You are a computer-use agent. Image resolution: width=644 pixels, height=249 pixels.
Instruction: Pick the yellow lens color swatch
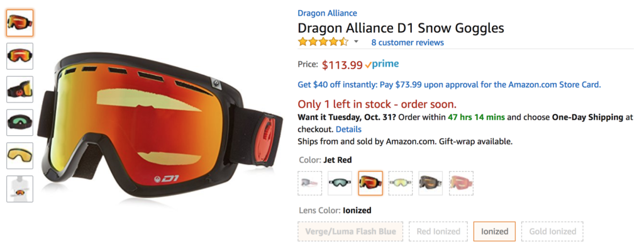tap(401, 183)
